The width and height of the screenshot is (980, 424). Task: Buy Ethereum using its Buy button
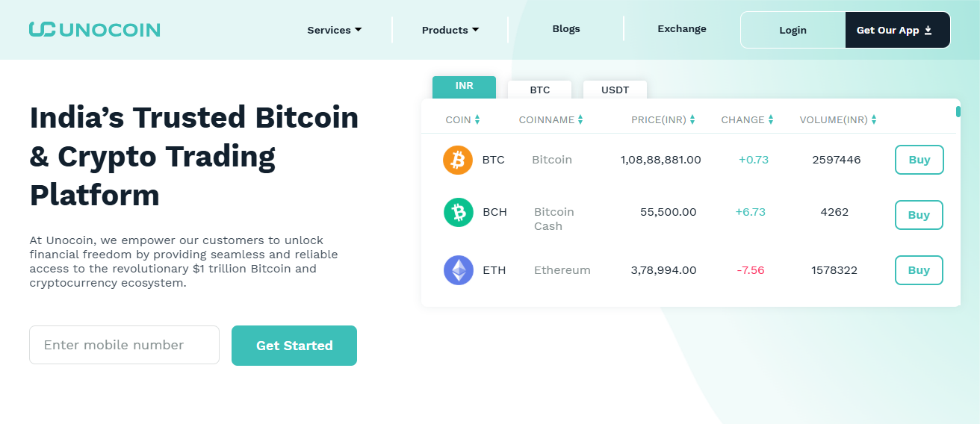point(919,270)
